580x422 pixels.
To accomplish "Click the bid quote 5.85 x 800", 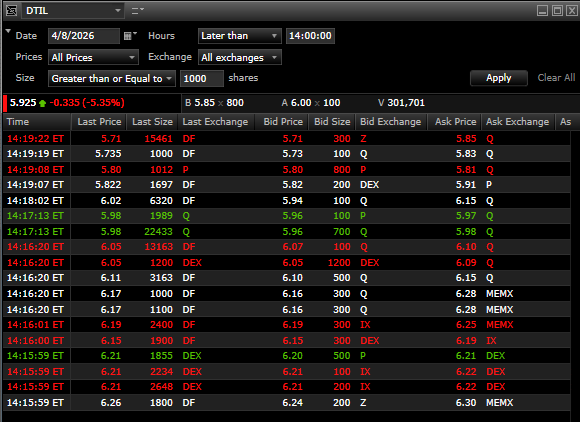I will click(x=219, y=103).
